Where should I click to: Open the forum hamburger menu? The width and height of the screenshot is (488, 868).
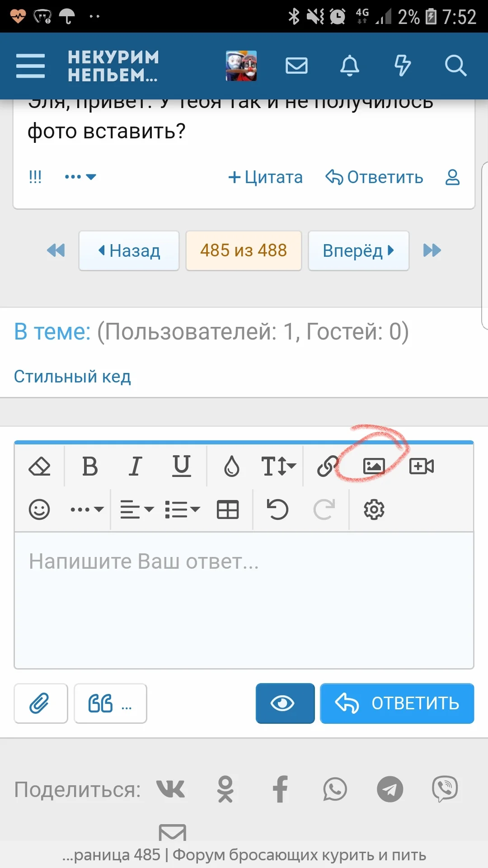30,65
